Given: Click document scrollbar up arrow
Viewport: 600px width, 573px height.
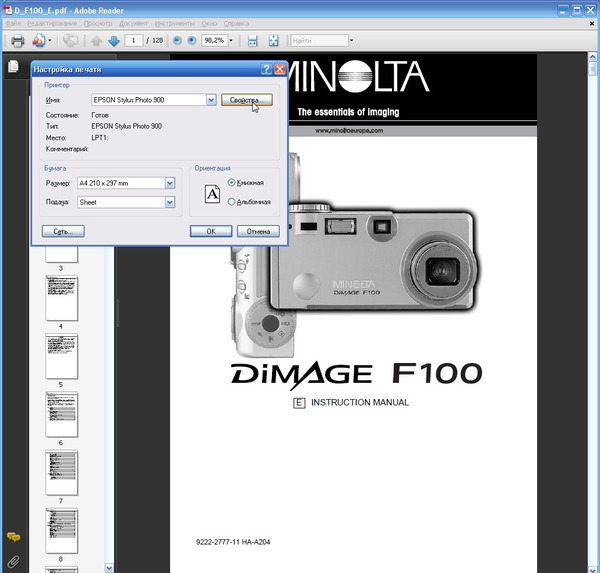Looking at the screenshot, I should point(592,57).
